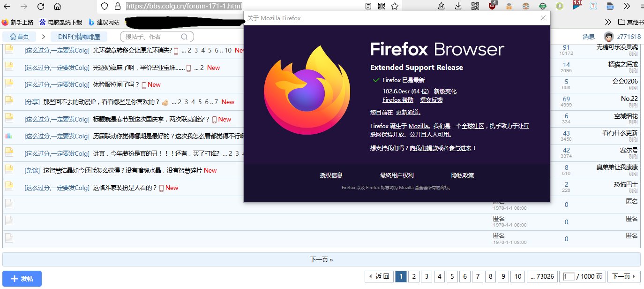The height and width of the screenshot is (289, 644).
Task: Click the orange figure extension icon
Action: 509,6
